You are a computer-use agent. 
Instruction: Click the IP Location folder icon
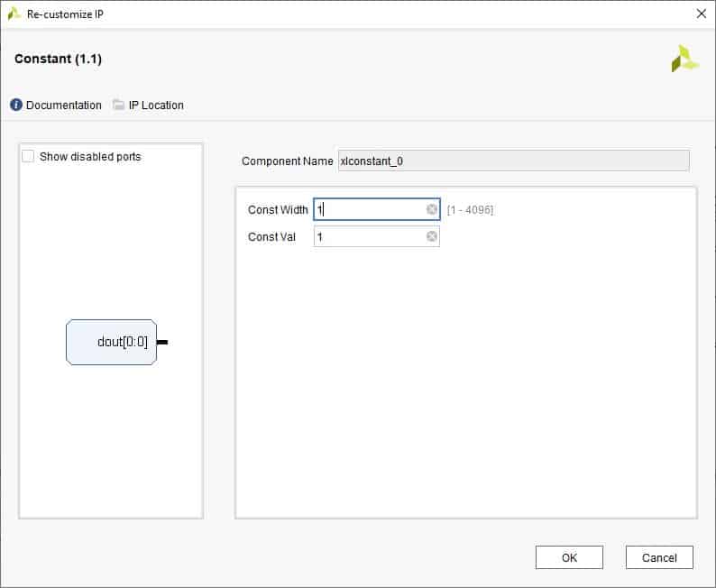click(x=119, y=106)
